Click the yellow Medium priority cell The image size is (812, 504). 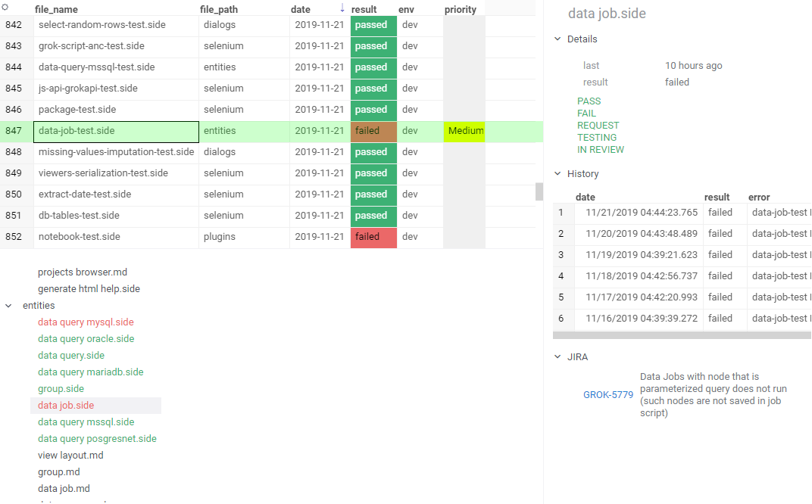(464, 130)
